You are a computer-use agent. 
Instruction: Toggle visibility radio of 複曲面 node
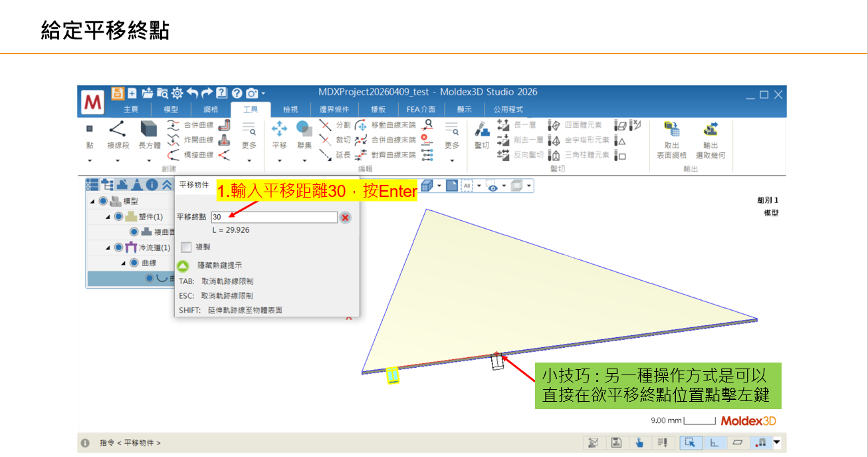coord(134,232)
